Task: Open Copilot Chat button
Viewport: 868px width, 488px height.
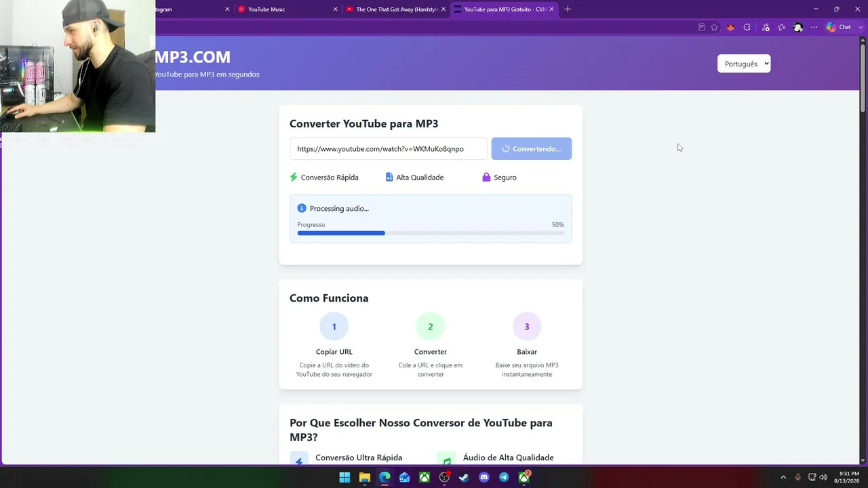Action: [x=838, y=27]
